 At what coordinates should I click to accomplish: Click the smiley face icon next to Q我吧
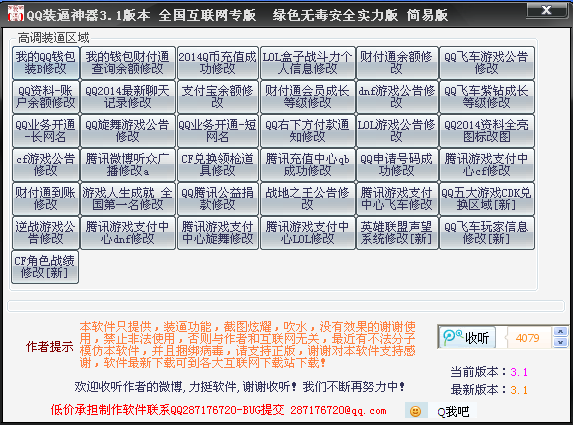point(415,411)
